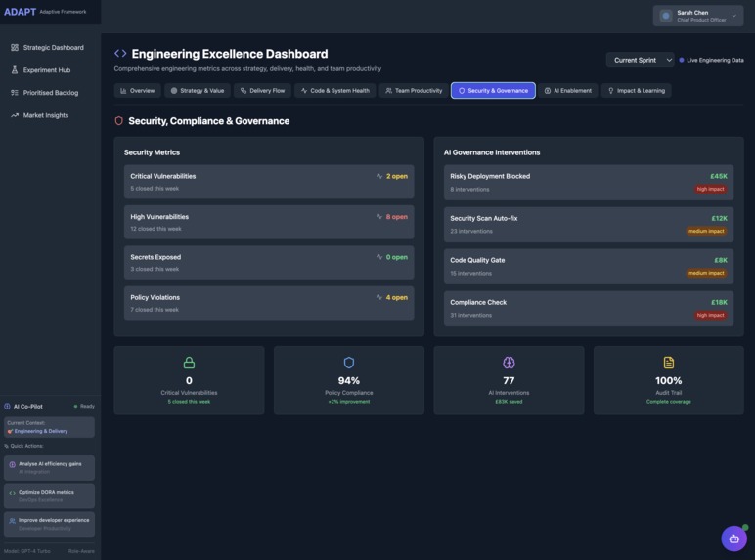
Task: Switch to the Impact & Learning tab
Action: 636,91
